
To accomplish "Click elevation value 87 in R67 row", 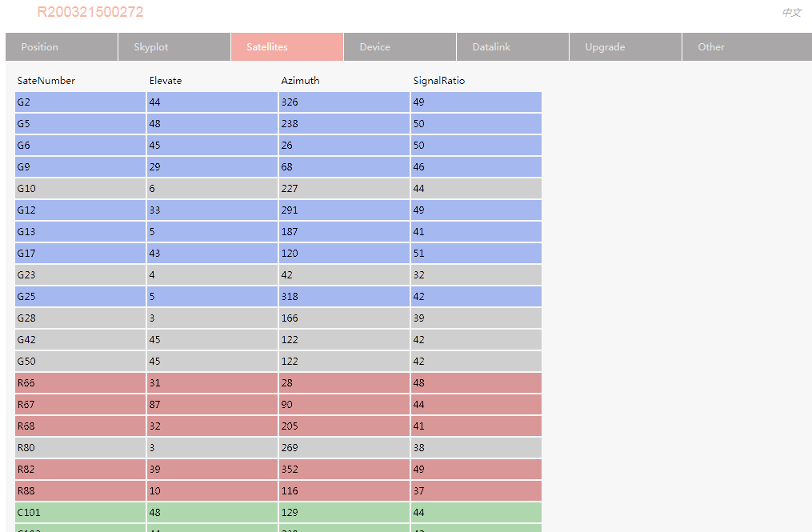I will tap(212, 404).
